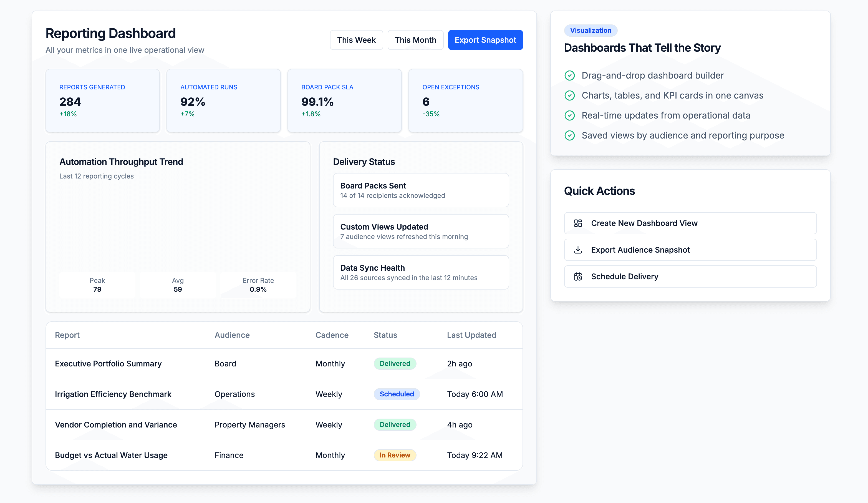Toggle the Scheduled badge for Irrigation Efficiency Benchmark
868x503 pixels.
[397, 394]
